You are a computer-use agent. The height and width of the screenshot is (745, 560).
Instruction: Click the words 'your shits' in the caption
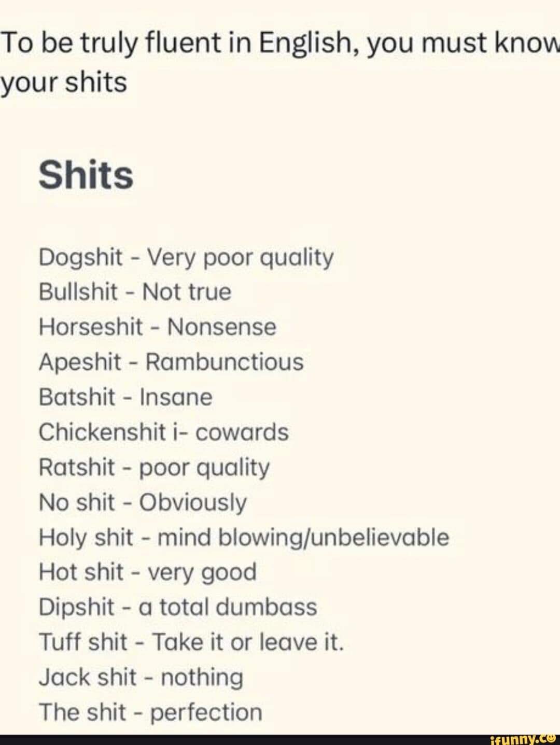coord(63,83)
